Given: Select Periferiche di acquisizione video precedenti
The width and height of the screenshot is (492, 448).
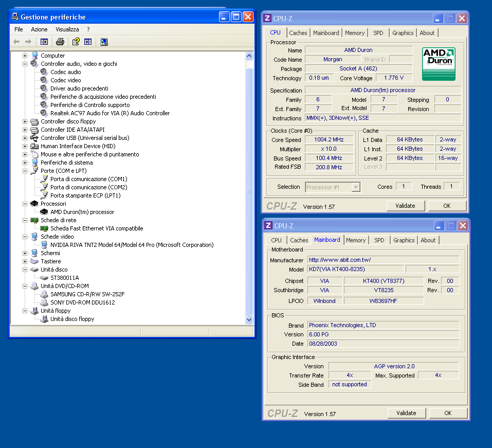Looking at the screenshot, I should (103, 97).
